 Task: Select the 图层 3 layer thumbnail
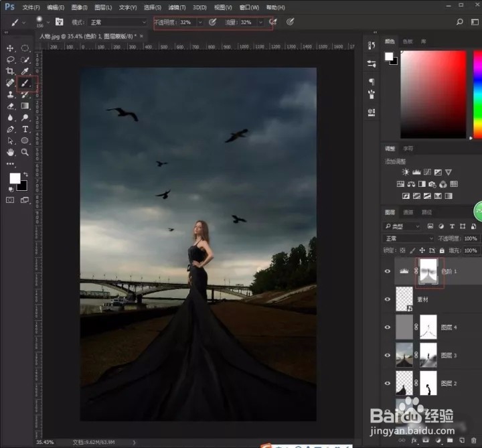pyautogui.click(x=404, y=355)
